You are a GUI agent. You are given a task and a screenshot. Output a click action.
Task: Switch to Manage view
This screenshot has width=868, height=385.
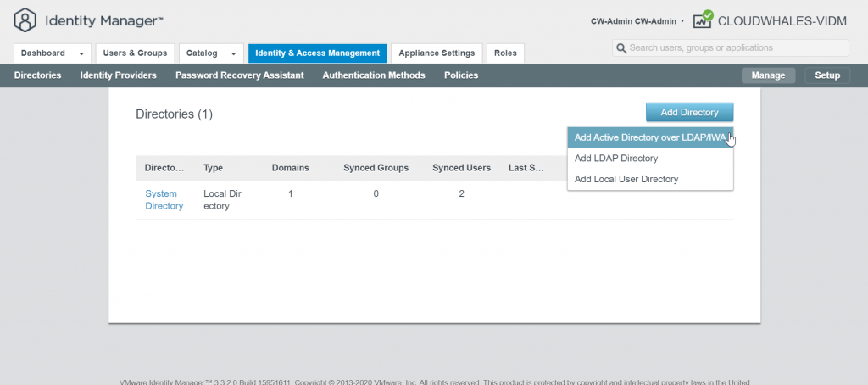[768, 75]
